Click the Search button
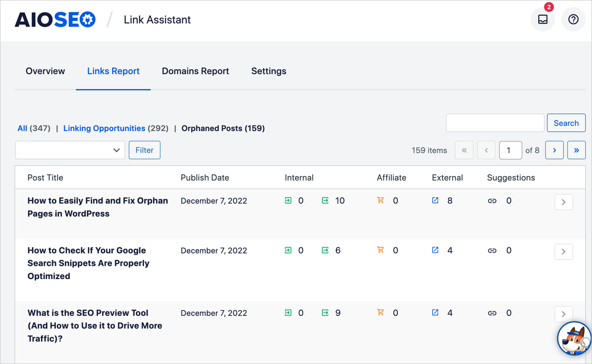Image resolution: width=592 pixels, height=364 pixels. click(x=566, y=123)
